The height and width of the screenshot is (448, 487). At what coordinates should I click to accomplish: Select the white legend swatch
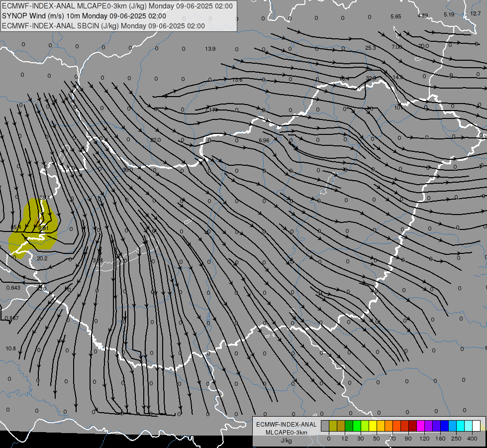(476, 426)
